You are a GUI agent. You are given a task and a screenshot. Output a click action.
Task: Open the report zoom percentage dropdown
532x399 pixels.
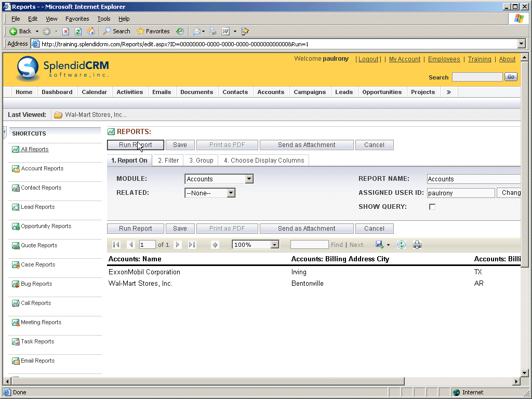275,245
